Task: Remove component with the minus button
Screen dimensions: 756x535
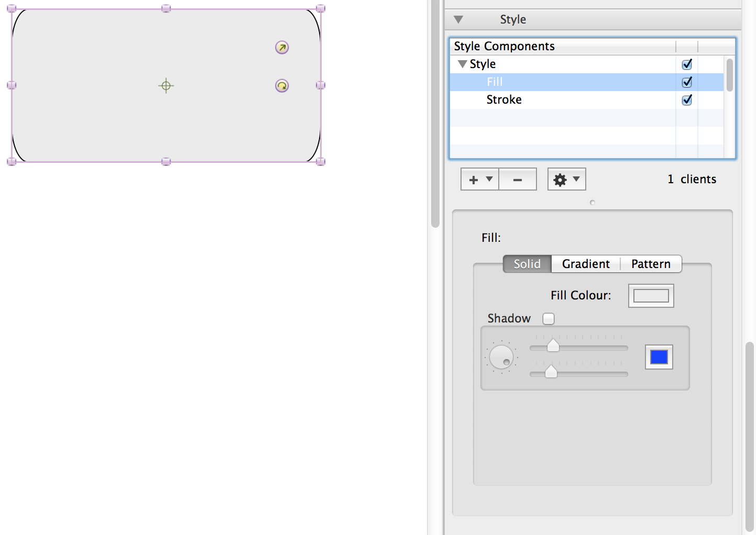Action: pyautogui.click(x=518, y=180)
